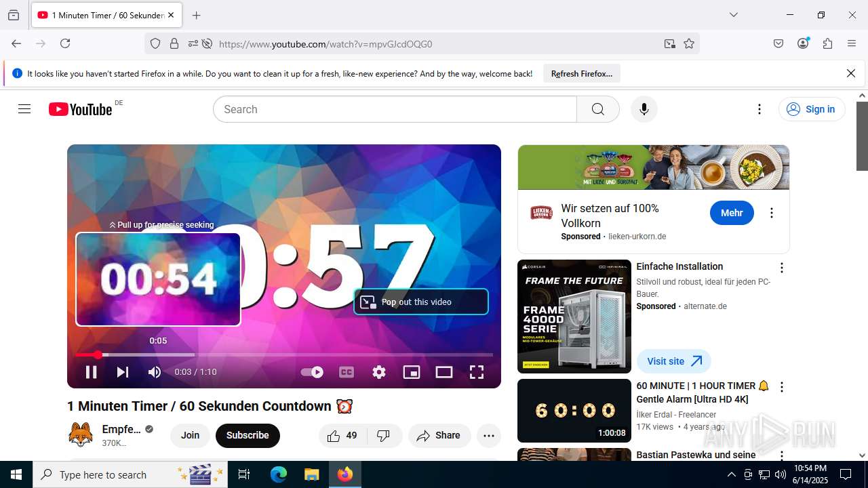The image size is (868, 488).
Task: Focus the YouTube Search field
Action: pos(395,109)
